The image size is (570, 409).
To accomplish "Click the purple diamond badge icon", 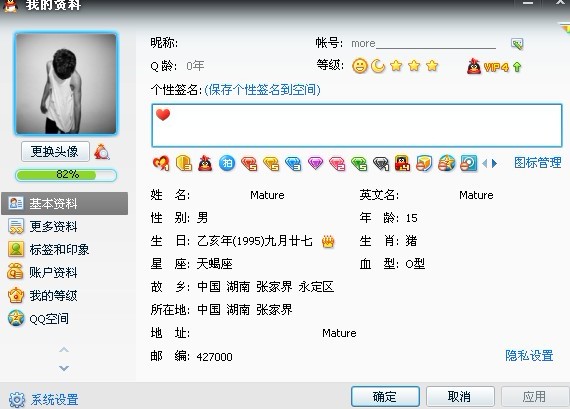I will (x=315, y=163).
